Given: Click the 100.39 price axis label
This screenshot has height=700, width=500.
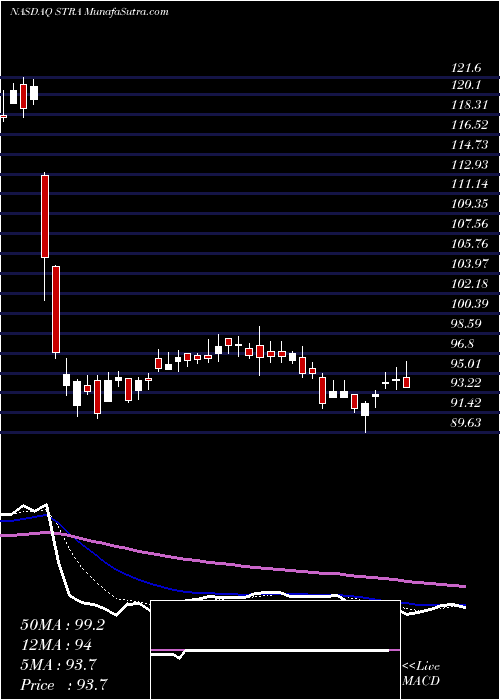Looking at the screenshot, I should (469, 304).
